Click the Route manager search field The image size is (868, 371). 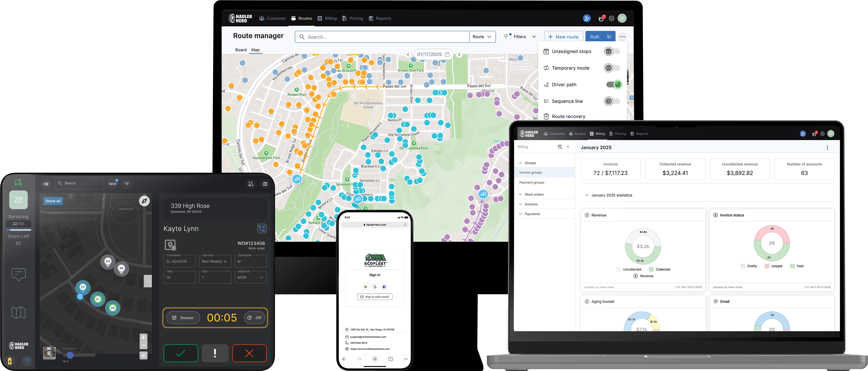click(382, 37)
